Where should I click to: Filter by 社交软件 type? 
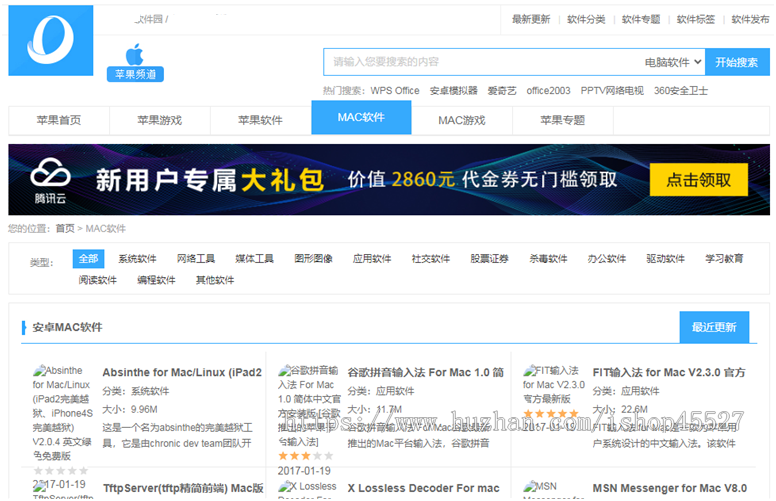[431, 259]
